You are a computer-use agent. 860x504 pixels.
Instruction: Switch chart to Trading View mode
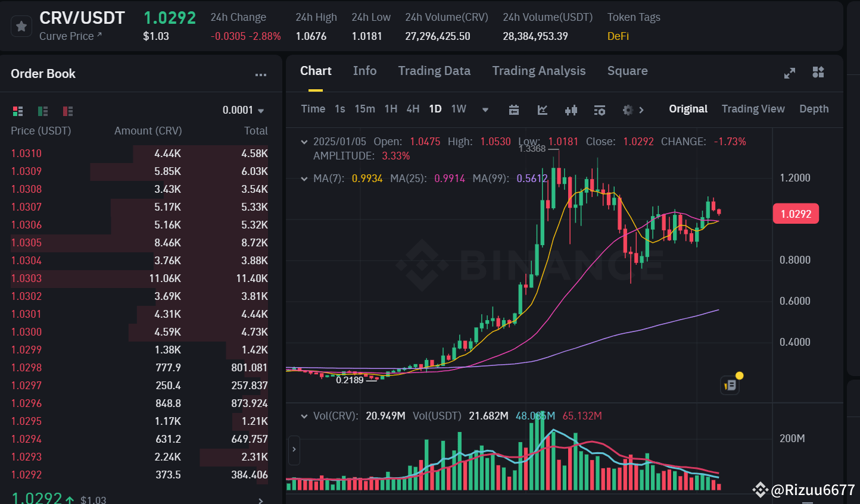click(753, 109)
